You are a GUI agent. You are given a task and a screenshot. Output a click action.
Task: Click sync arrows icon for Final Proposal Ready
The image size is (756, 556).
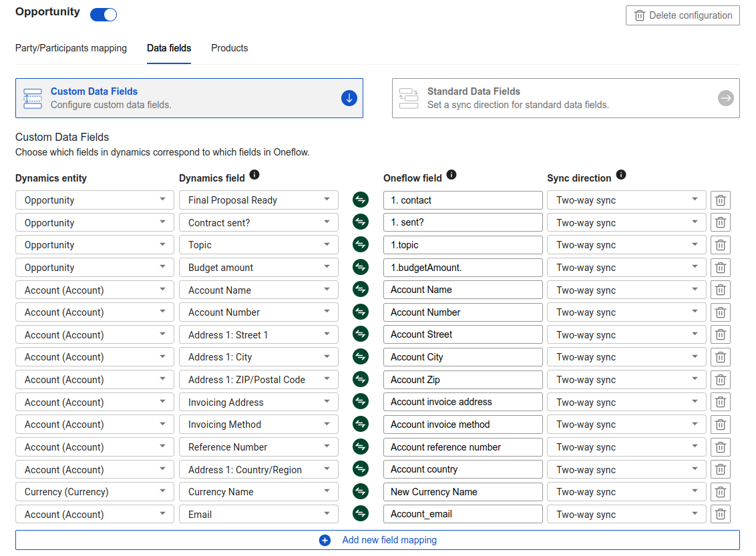361,200
